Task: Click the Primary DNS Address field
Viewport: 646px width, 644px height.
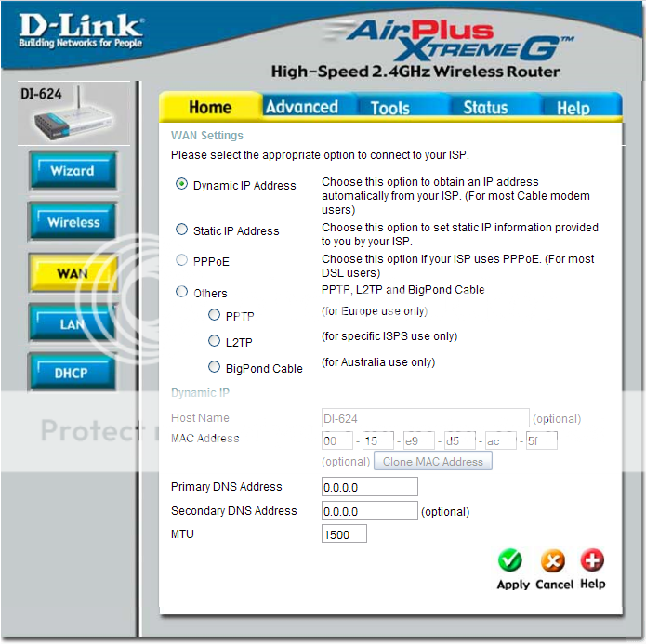Action: click(x=369, y=487)
